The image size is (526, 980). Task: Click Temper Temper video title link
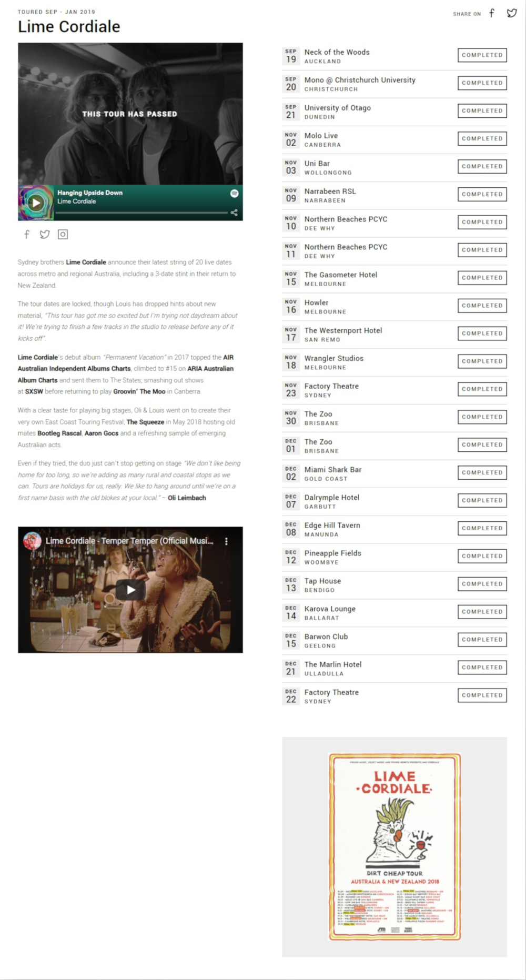click(129, 541)
